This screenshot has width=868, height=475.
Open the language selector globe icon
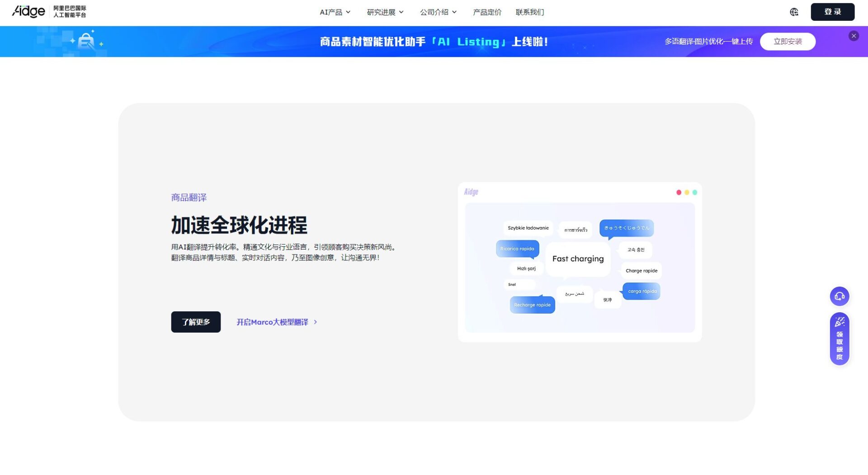click(x=794, y=12)
